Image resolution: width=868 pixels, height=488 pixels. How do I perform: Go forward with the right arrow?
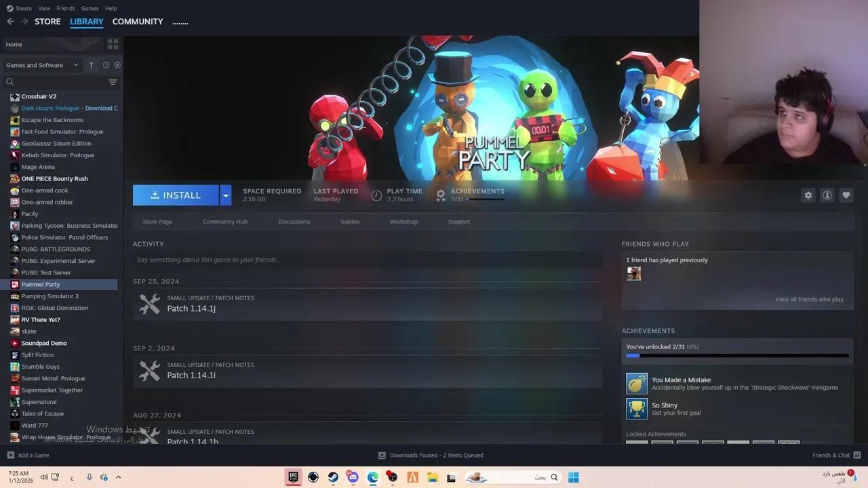pos(24,22)
